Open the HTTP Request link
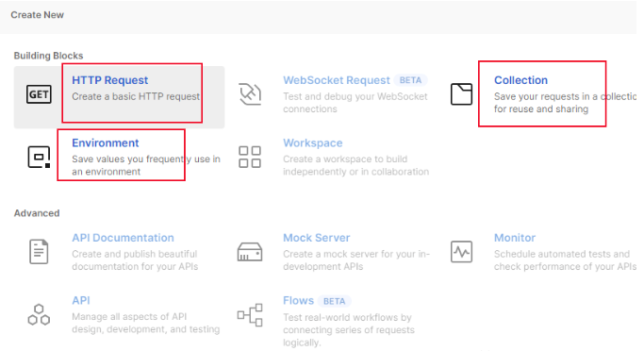Screen dimensions: 644x351 pyautogui.click(x=109, y=80)
